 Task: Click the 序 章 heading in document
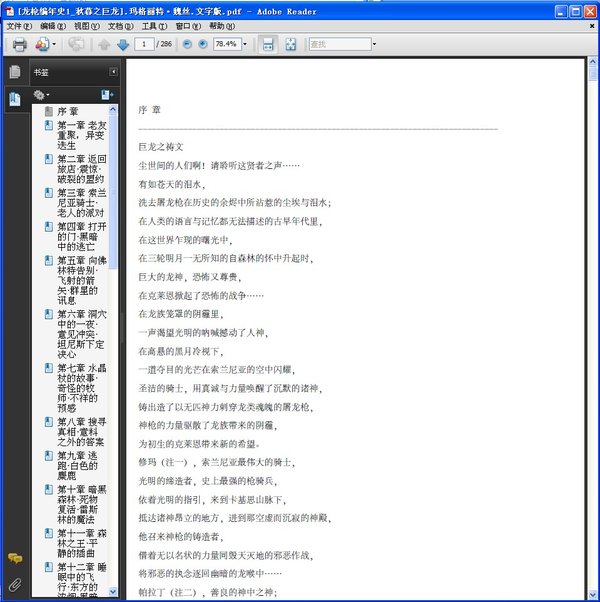[x=149, y=110]
